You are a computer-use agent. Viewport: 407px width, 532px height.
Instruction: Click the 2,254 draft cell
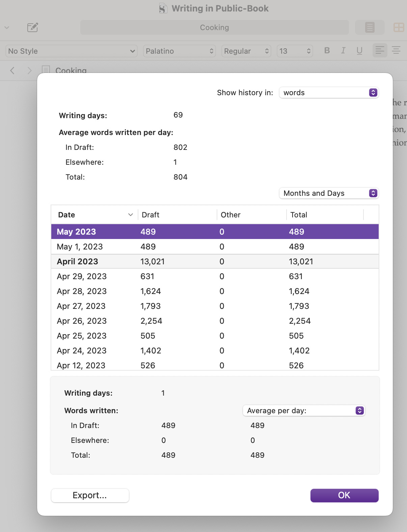[151, 321]
